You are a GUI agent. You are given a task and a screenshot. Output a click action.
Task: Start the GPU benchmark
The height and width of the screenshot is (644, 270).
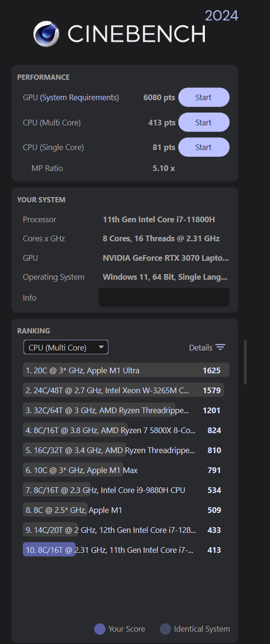click(x=203, y=97)
